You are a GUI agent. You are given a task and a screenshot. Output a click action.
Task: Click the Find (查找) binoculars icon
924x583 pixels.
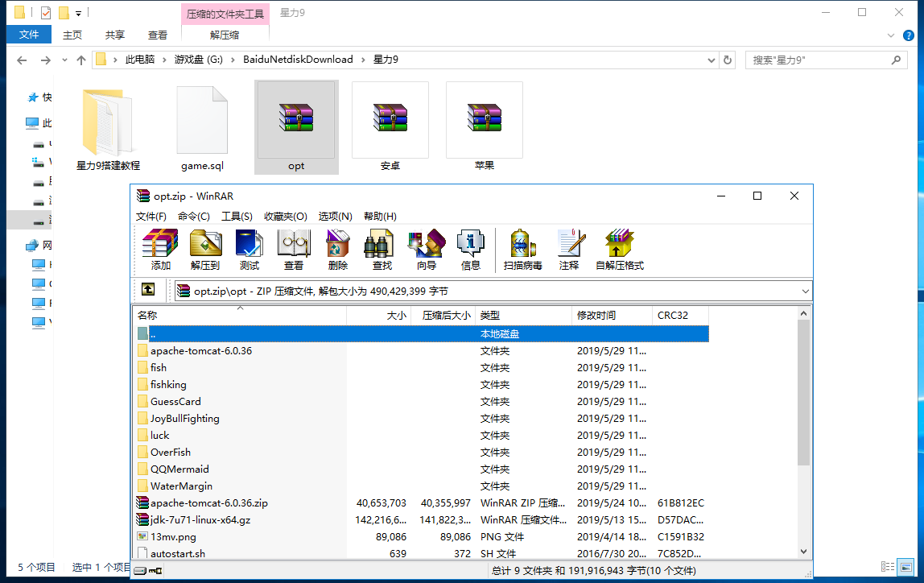[382, 250]
